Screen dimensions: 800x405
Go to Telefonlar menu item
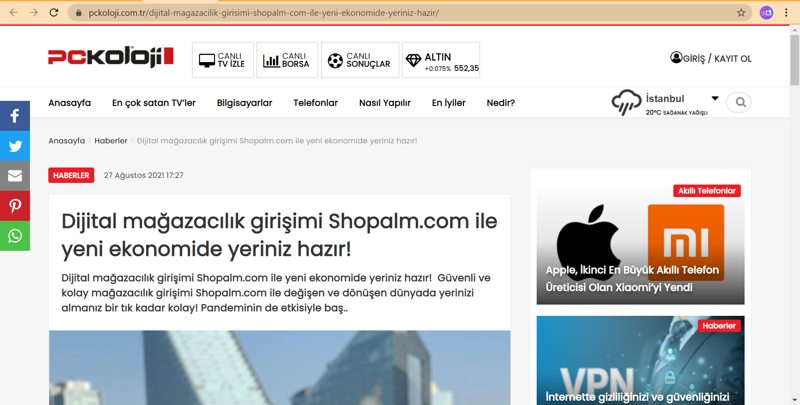click(315, 103)
